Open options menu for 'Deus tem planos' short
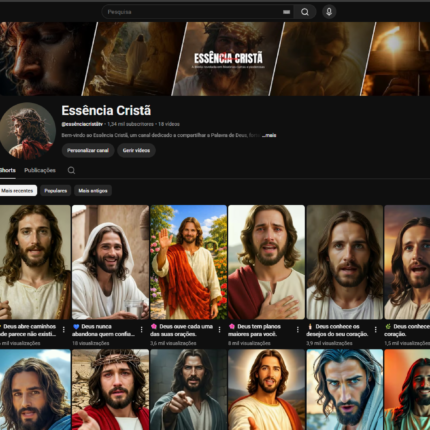This screenshot has width=430, height=430. point(297,330)
